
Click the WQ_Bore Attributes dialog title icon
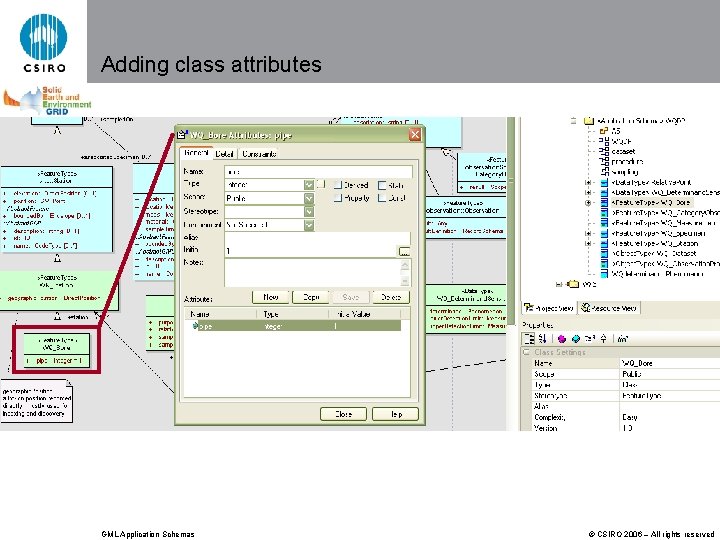pyautogui.click(x=182, y=135)
